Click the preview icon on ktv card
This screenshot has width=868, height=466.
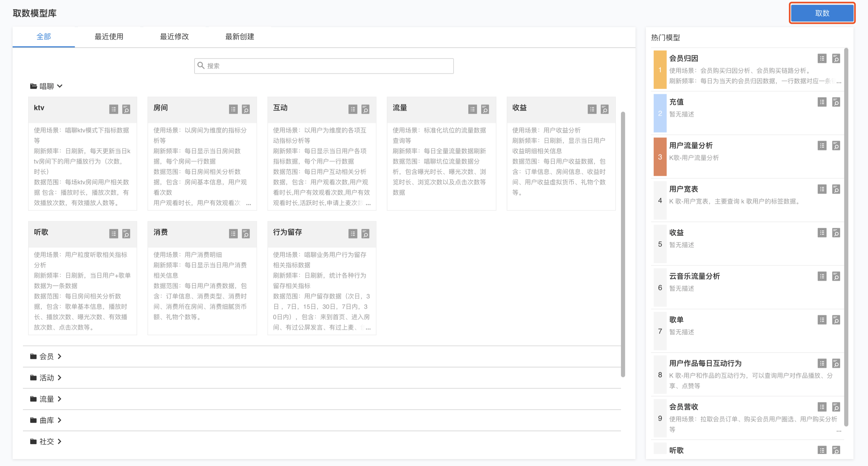[x=126, y=109]
